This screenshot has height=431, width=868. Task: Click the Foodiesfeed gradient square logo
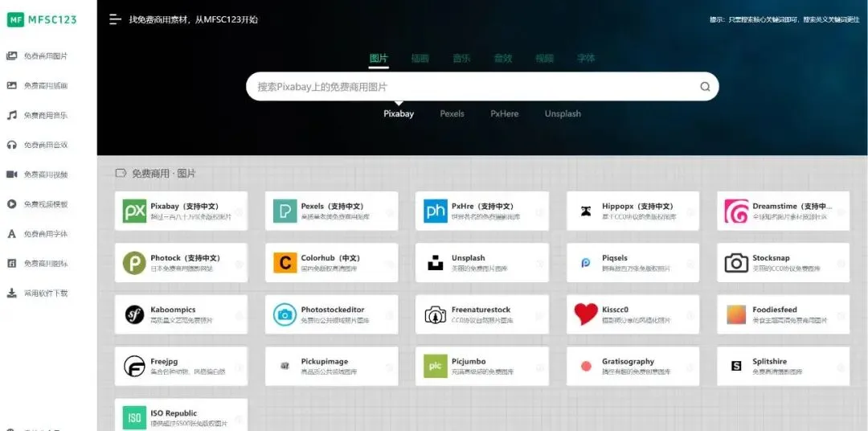tap(736, 314)
